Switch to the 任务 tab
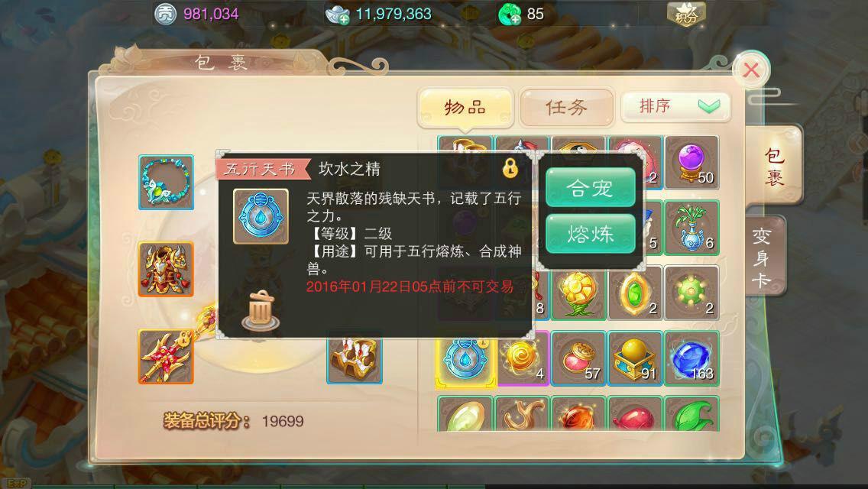 coord(567,107)
